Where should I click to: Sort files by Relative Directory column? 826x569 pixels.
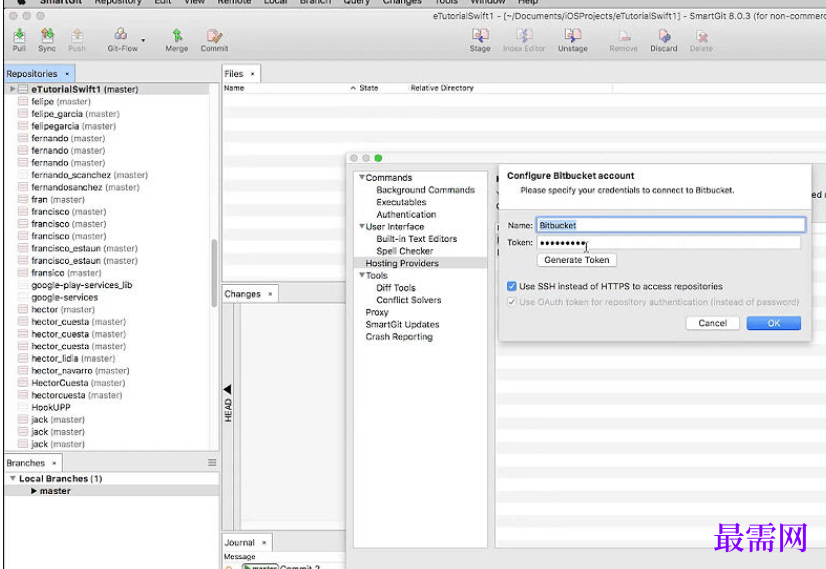click(x=442, y=88)
